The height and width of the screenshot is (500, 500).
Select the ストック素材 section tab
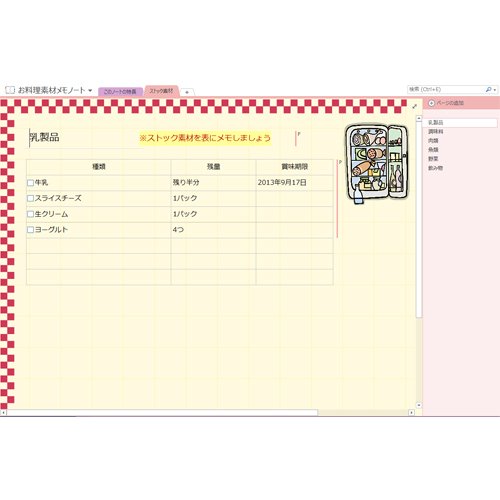pos(162,91)
